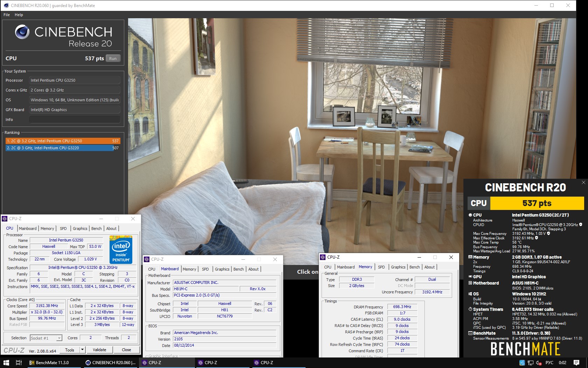Click the Intel Inside Pentium logo
The width and height of the screenshot is (588, 368).
121,249
